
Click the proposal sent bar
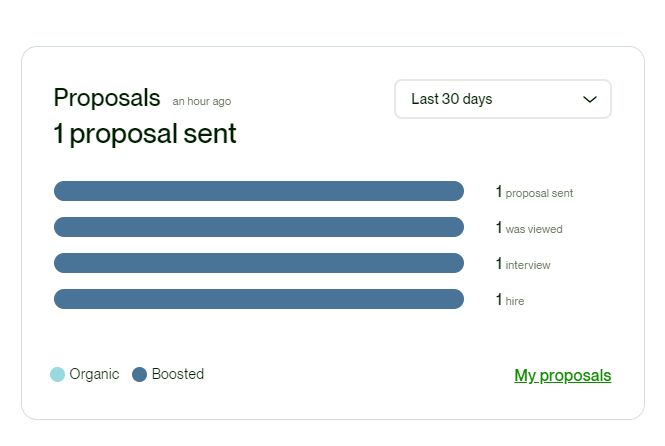[259, 191]
